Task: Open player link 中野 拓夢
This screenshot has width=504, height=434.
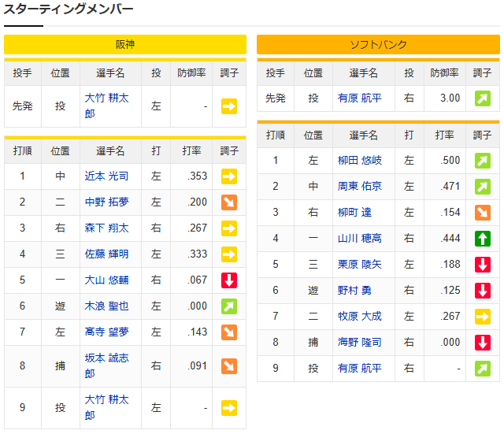Action: pos(106,202)
